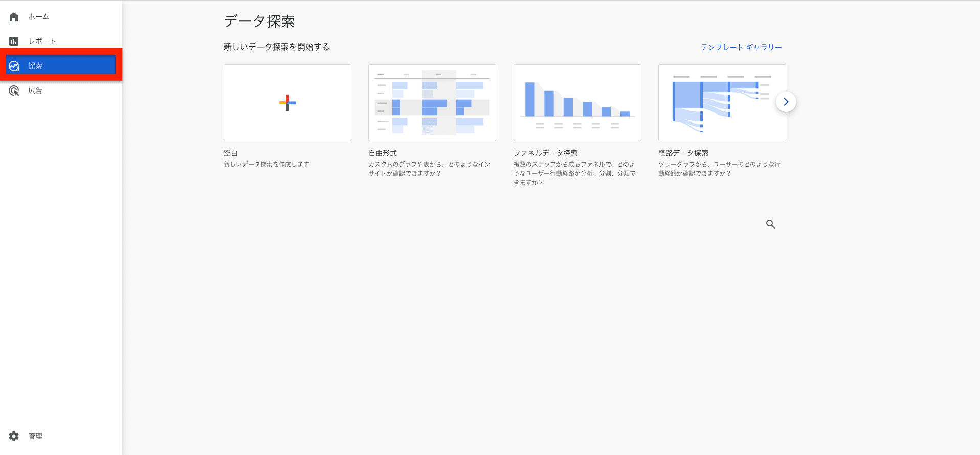Screen dimensions: 980x455
Task: Open the 自由形式 template thumbnail
Action: [432, 103]
